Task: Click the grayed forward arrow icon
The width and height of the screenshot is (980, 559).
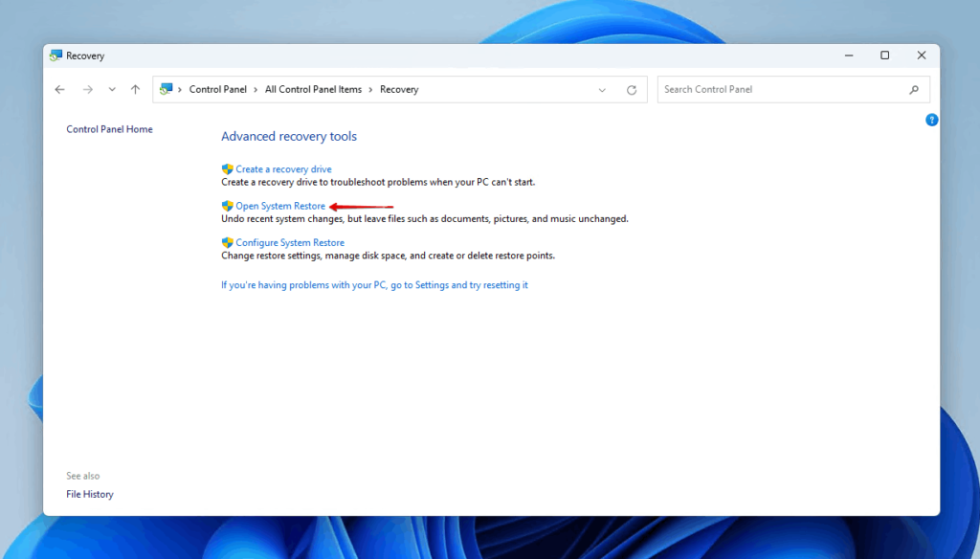Action: pyautogui.click(x=87, y=89)
